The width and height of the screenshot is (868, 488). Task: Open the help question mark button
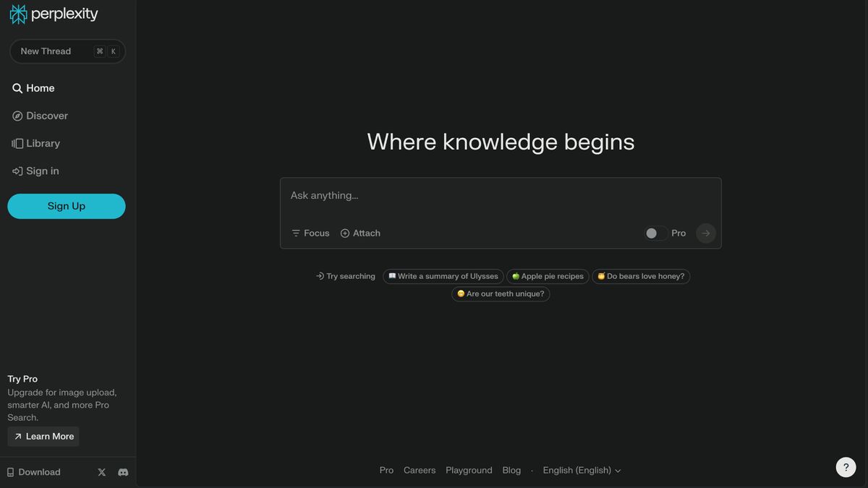point(846,467)
